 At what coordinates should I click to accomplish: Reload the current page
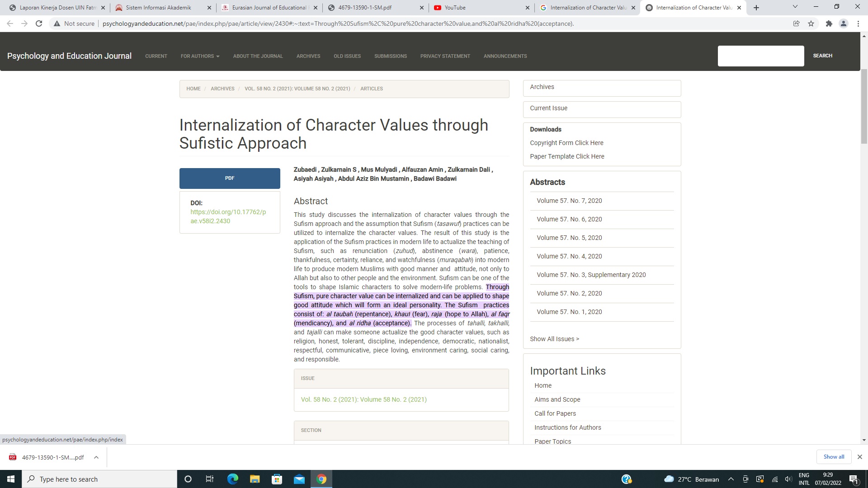pos(39,23)
